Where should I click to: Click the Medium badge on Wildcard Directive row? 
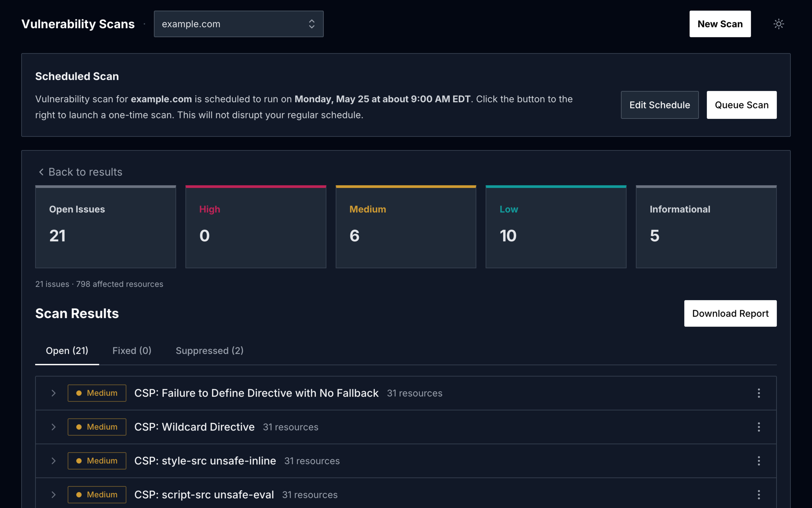[97, 427]
